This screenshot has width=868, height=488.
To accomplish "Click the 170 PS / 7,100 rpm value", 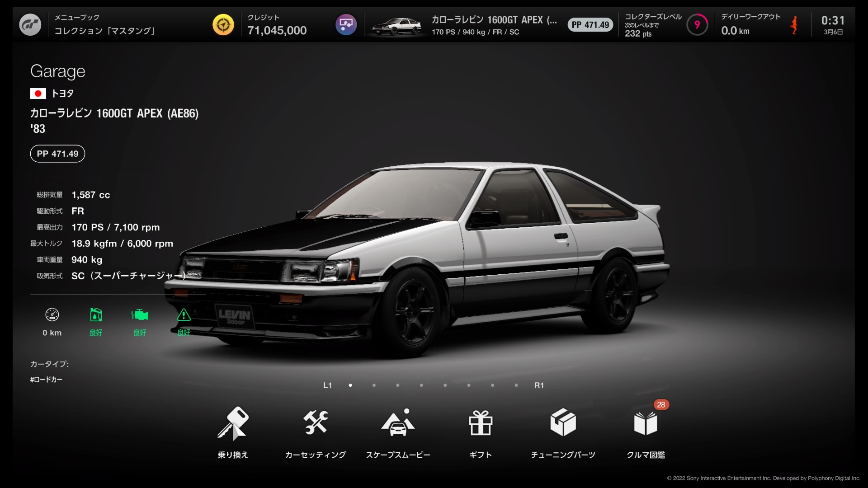I will [x=115, y=227].
